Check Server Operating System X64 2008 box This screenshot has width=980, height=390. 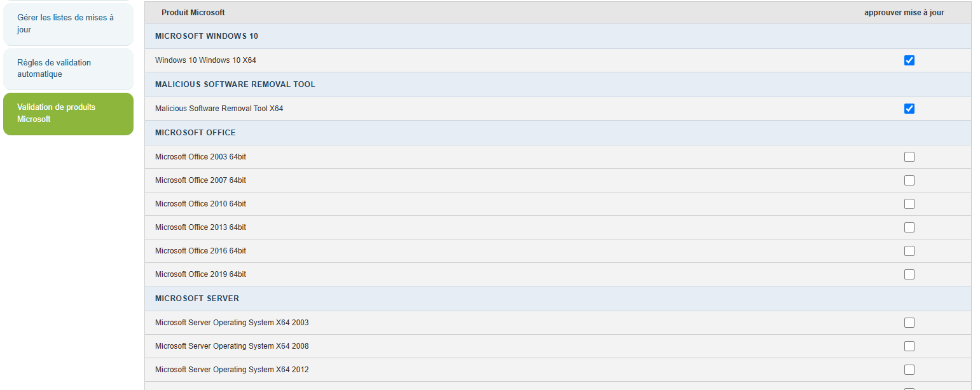909,346
